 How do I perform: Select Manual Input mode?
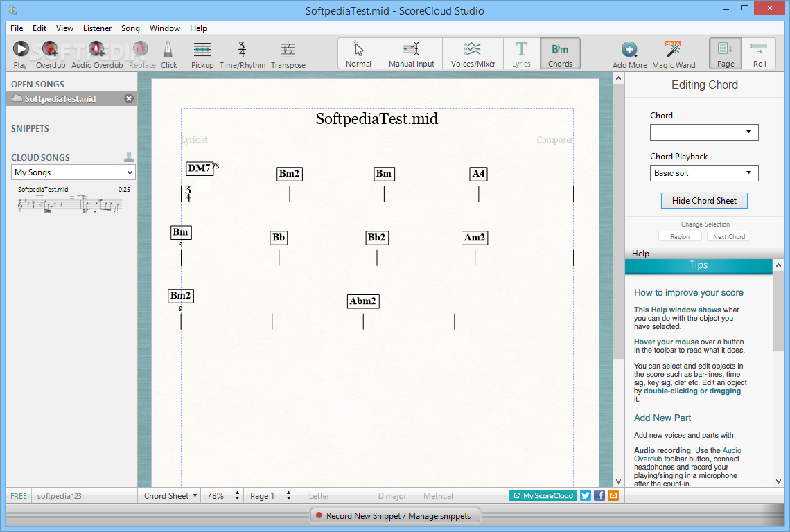point(411,53)
